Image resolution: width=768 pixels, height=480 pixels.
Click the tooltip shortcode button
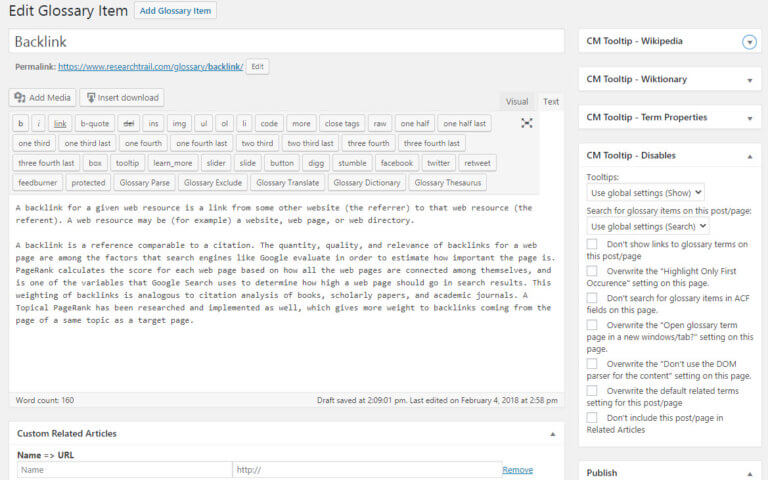click(127, 163)
